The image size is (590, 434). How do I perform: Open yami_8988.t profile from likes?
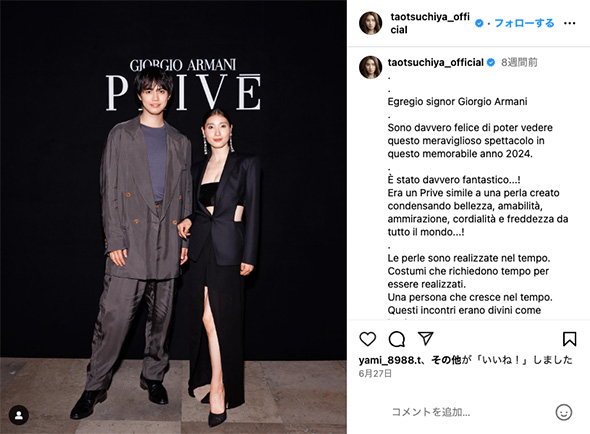click(389, 360)
